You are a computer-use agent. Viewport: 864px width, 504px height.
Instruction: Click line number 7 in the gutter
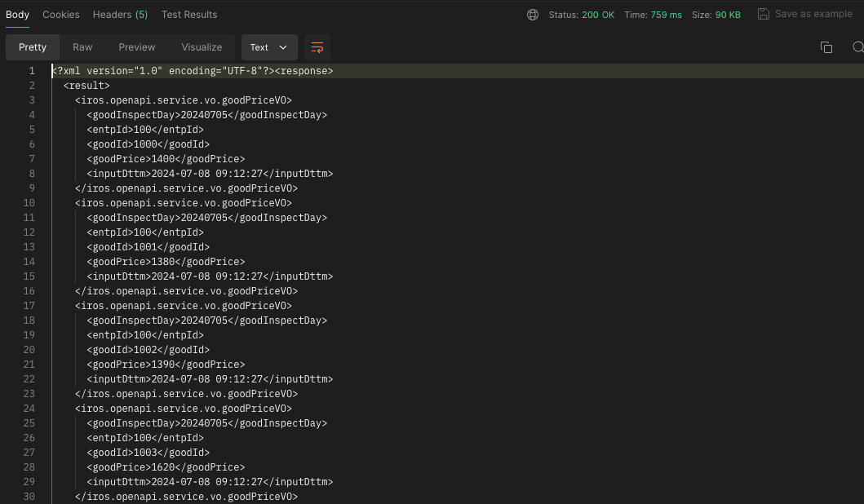[x=32, y=159]
